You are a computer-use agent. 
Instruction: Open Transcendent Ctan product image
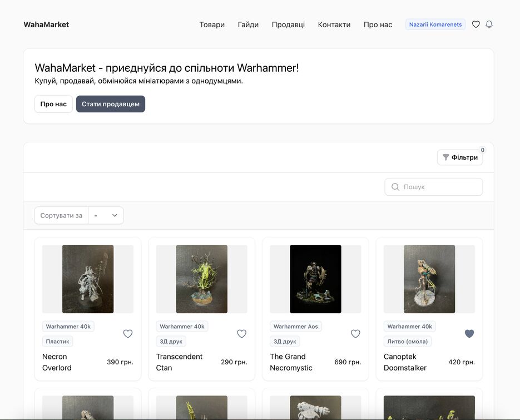pyautogui.click(x=202, y=279)
